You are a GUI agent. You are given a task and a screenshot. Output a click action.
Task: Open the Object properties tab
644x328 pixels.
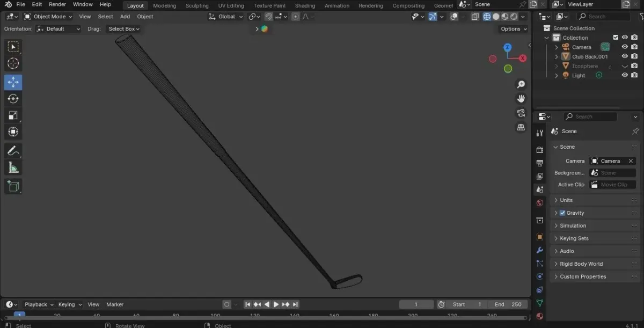pos(540,237)
